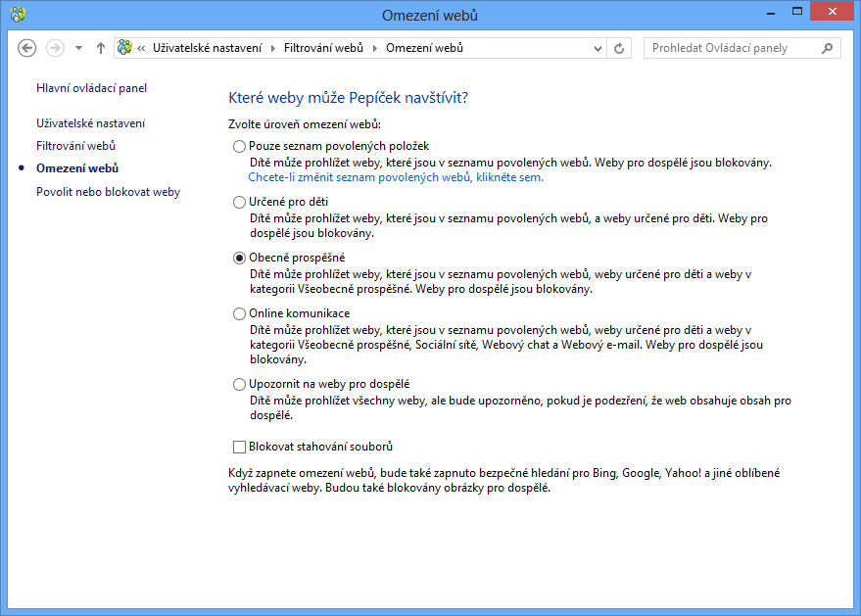
Task: Go to 'Povolit nebo blokovat weby'
Action: click(x=108, y=192)
